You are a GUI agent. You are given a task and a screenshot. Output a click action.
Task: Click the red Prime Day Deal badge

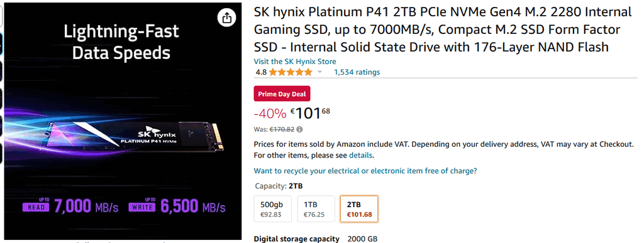pyautogui.click(x=282, y=94)
